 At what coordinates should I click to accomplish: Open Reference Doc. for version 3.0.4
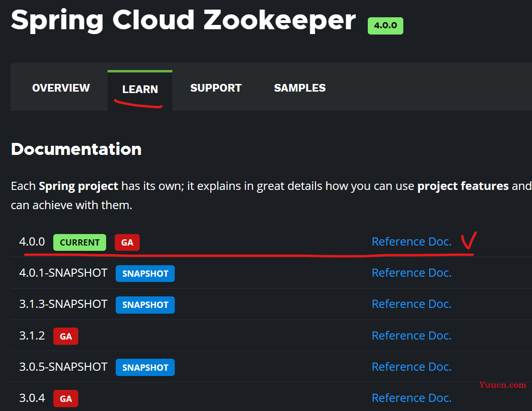(x=411, y=398)
